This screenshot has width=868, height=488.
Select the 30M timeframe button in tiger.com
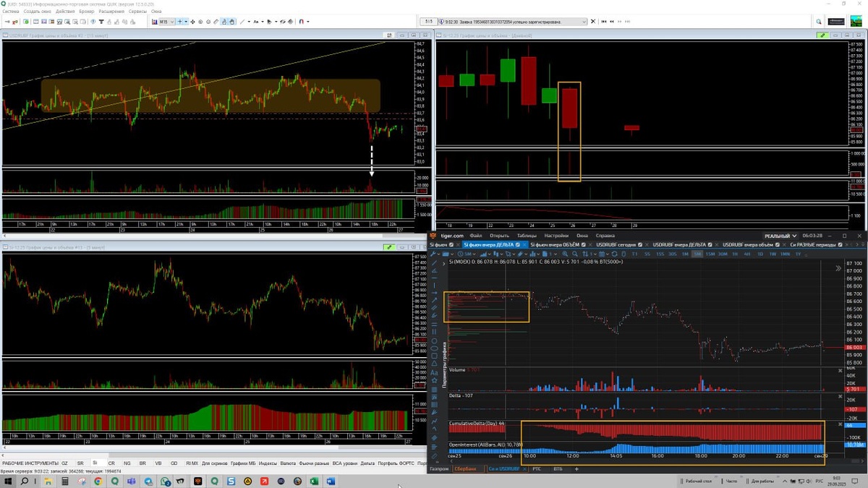(723, 254)
